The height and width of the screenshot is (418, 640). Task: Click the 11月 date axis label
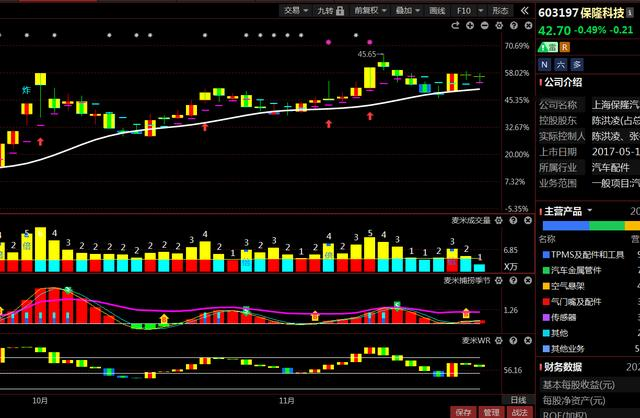pyautogui.click(x=287, y=400)
